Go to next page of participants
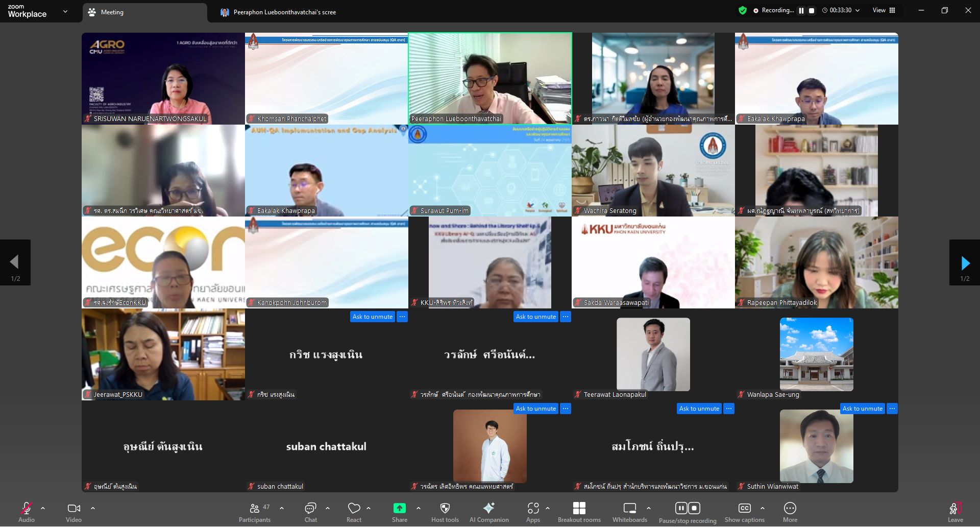This screenshot has width=980, height=527. coord(964,263)
